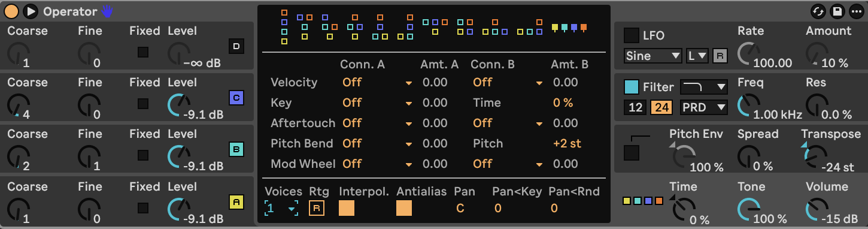Toggle Fixed mode for oscillator B

[x=143, y=155]
